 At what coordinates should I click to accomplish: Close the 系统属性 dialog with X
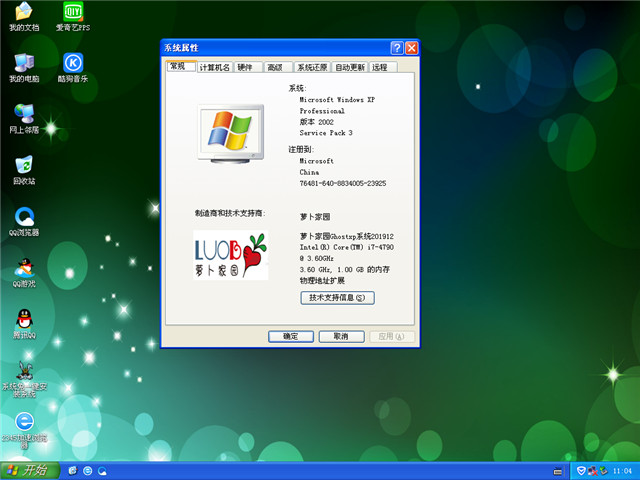(412, 48)
